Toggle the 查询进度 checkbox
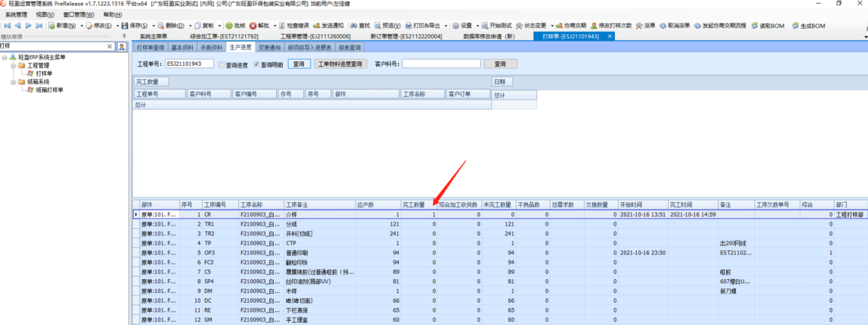This screenshot has height=325, width=868. pyautogui.click(x=222, y=65)
